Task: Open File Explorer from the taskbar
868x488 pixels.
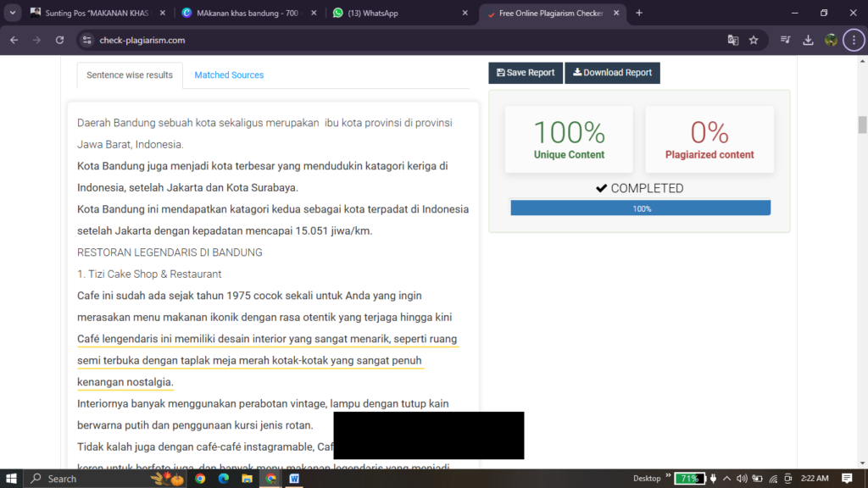Action: 247,479
